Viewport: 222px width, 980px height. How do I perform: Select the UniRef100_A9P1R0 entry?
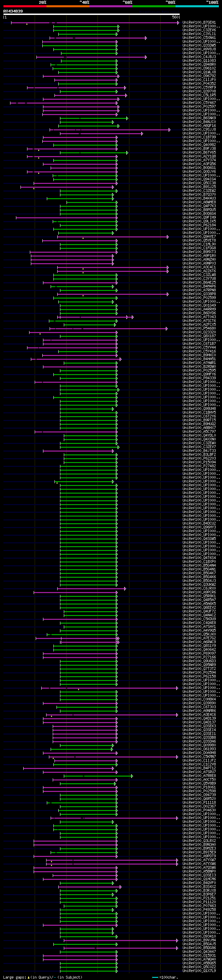click(199, 256)
